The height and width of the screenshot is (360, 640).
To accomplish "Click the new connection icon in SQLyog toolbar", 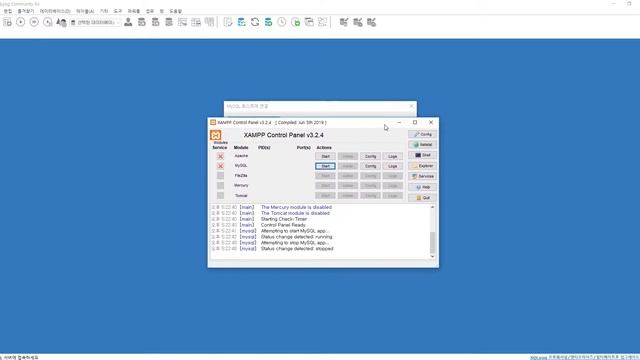I will point(7,22).
